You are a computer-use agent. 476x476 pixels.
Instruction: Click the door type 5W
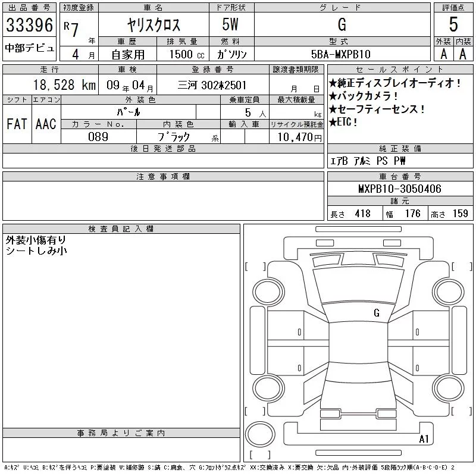tap(230, 24)
